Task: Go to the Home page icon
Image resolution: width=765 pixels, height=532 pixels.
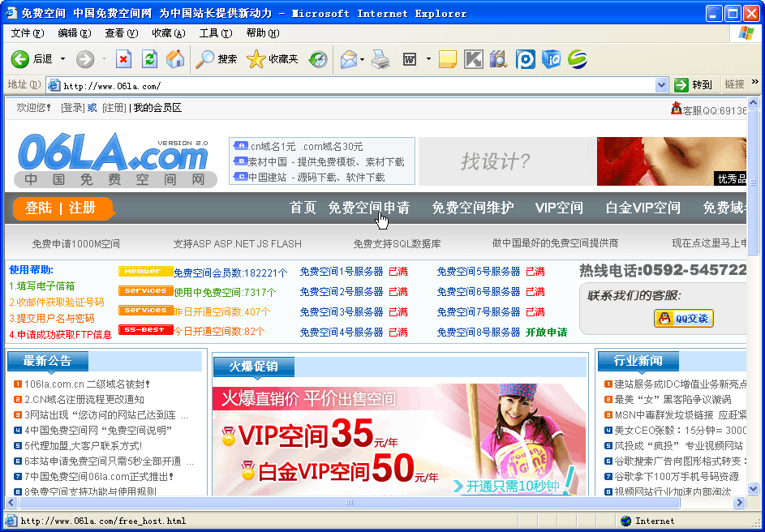Action: click(175, 59)
